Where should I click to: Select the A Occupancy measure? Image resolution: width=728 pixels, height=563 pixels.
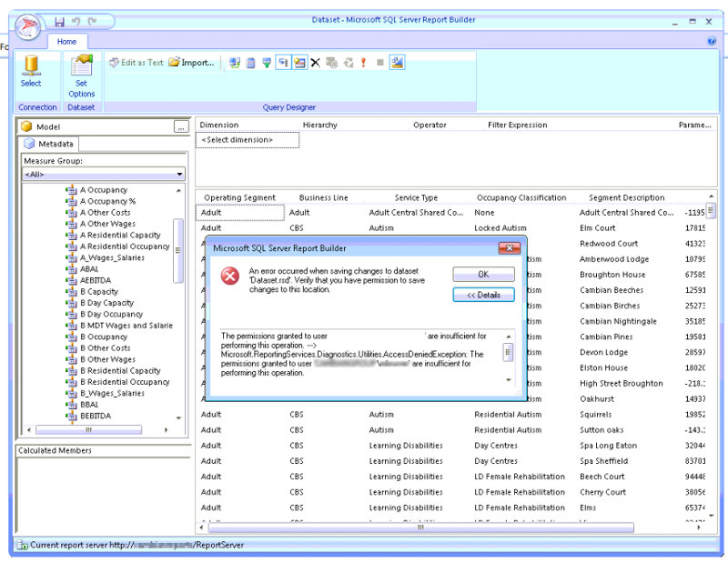104,190
